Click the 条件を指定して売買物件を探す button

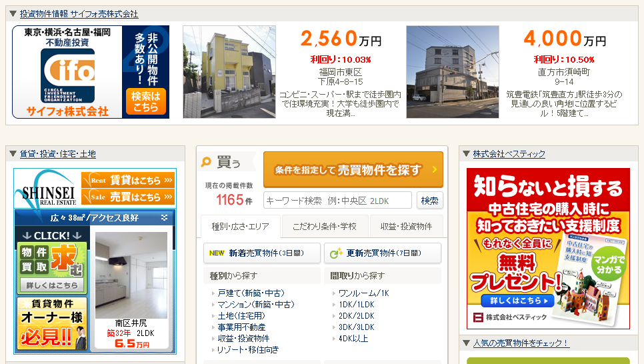353,170
